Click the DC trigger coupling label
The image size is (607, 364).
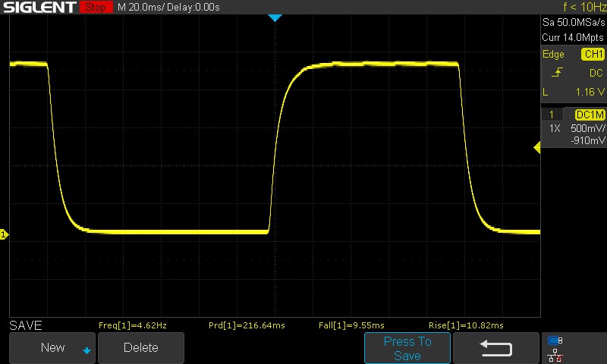pyautogui.click(x=596, y=73)
